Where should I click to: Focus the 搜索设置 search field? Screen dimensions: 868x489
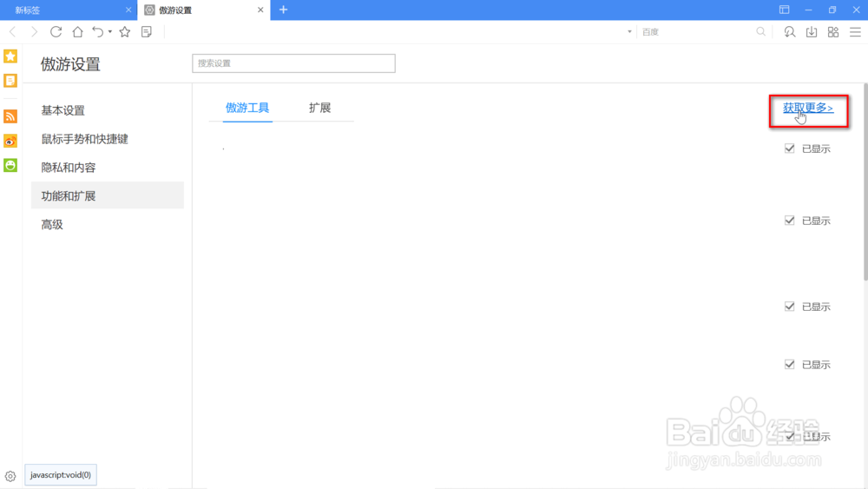pyautogui.click(x=294, y=63)
